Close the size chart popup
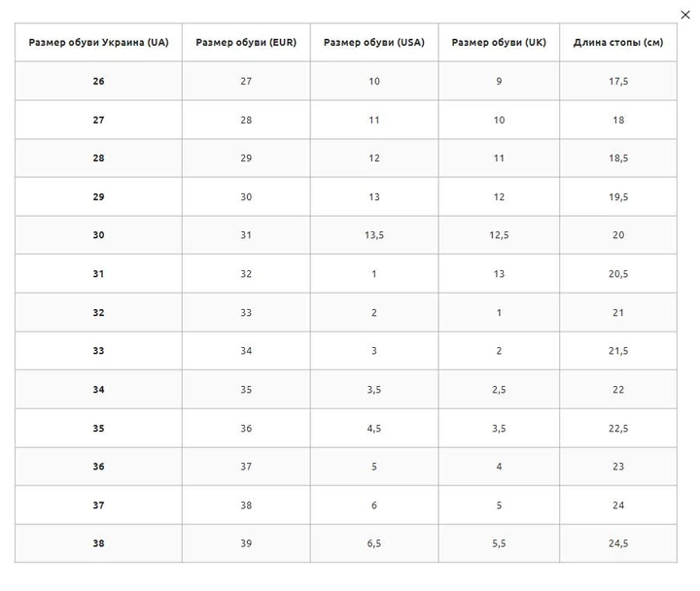The height and width of the screenshot is (591, 700). 685,15
